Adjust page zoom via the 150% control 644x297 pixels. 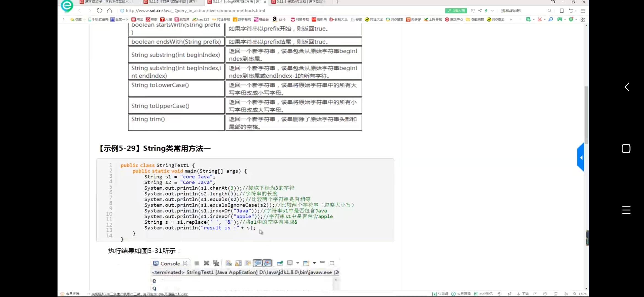[x=583, y=294]
